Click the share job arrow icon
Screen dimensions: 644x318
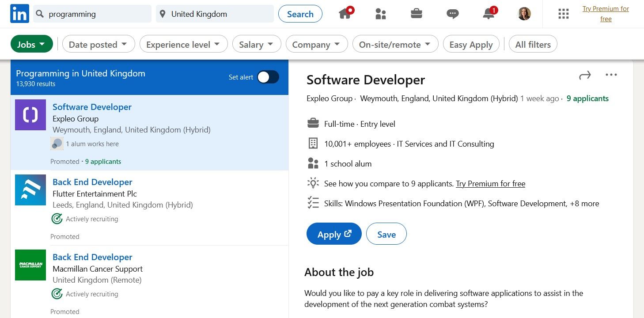click(x=585, y=75)
